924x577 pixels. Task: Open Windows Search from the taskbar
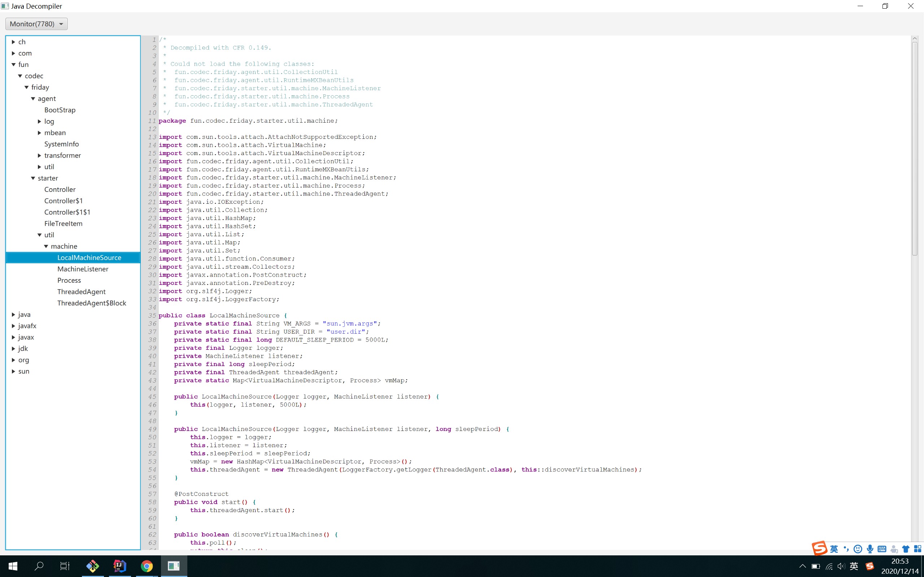(x=39, y=566)
